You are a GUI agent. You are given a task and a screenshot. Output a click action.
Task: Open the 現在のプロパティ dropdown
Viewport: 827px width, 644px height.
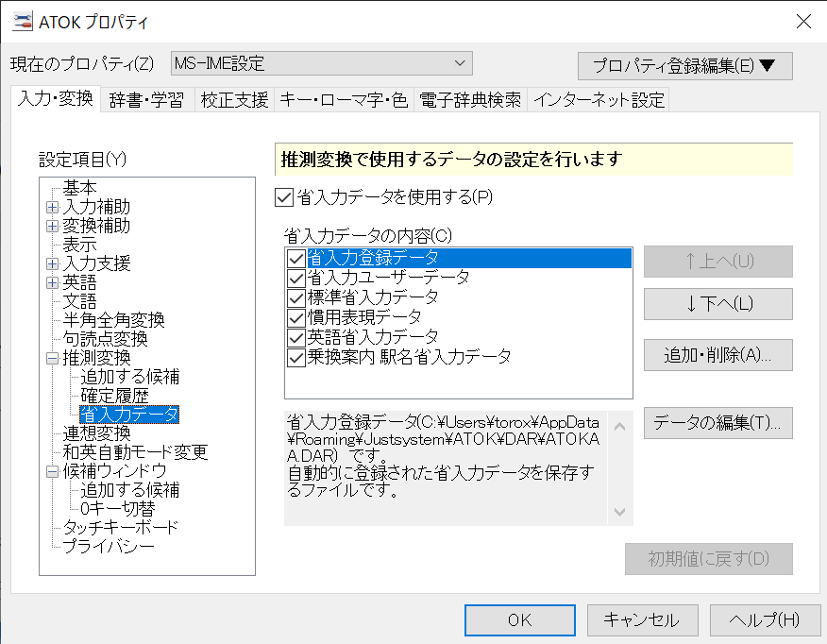point(321,63)
